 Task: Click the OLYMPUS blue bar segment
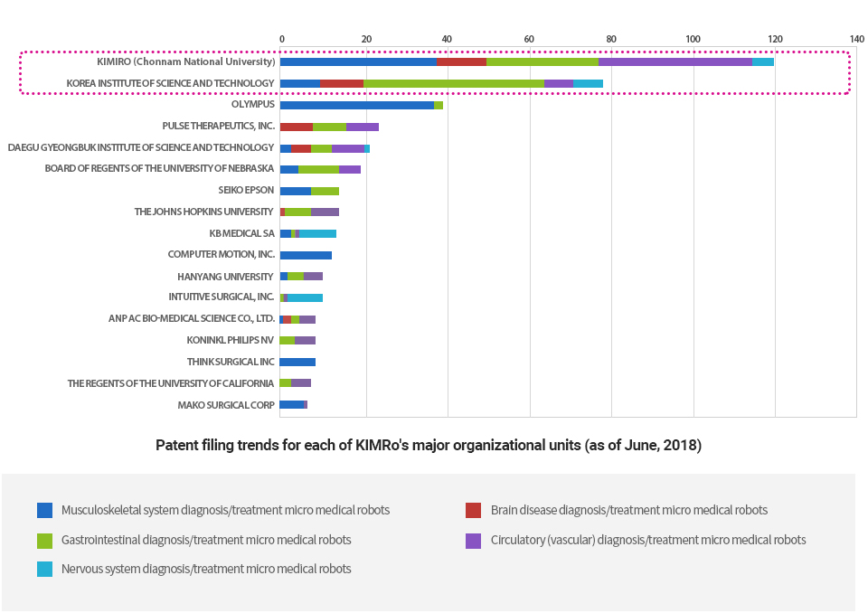357,105
